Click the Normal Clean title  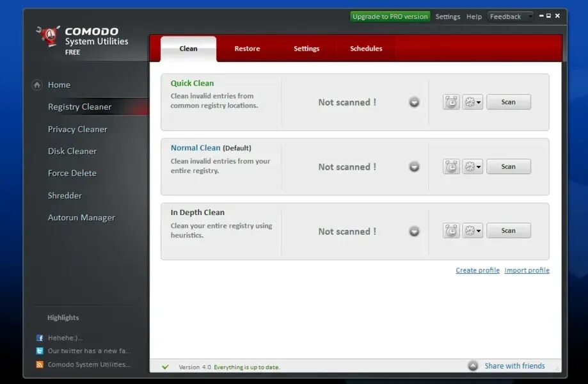[x=195, y=148]
